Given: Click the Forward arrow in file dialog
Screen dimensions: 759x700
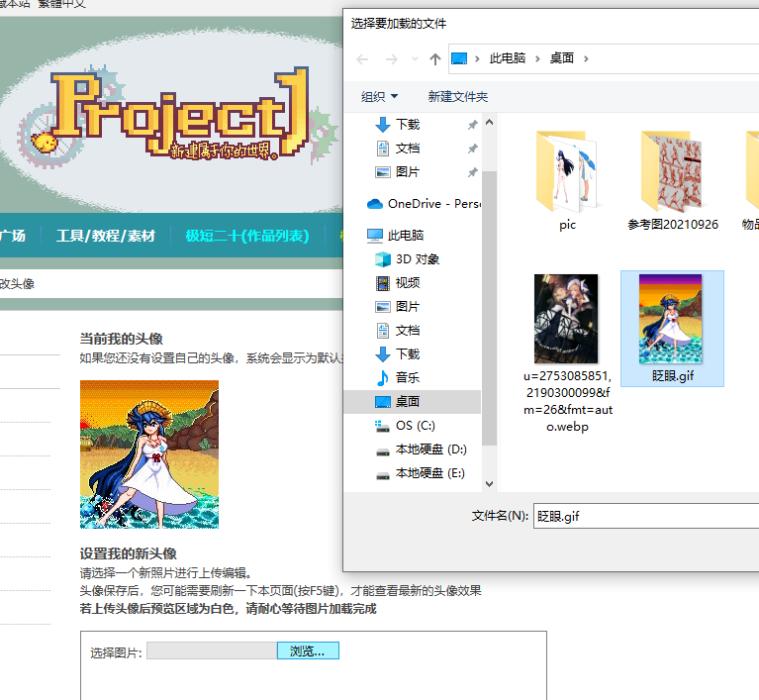Looking at the screenshot, I should 391,59.
